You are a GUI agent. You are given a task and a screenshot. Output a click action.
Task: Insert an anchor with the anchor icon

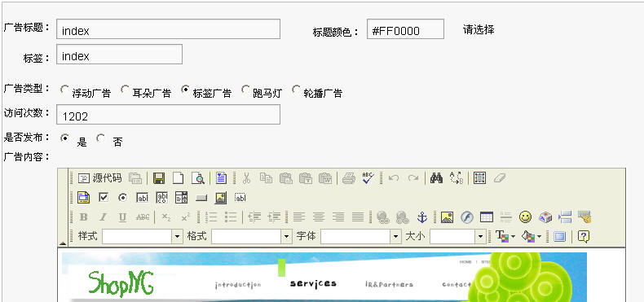click(x=422, y=217)
